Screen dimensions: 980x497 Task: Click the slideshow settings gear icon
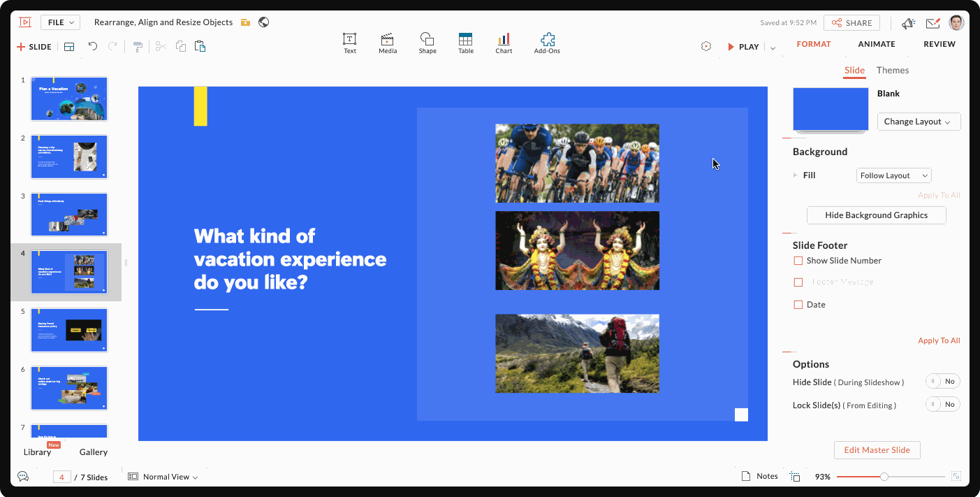(706, 46)
